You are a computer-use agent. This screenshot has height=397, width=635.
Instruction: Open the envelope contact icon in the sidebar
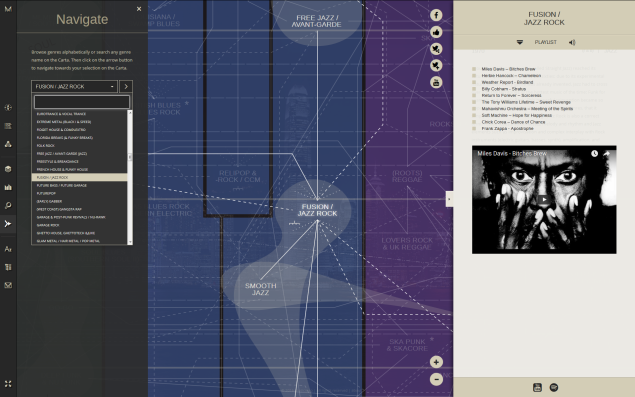point(8,285)
